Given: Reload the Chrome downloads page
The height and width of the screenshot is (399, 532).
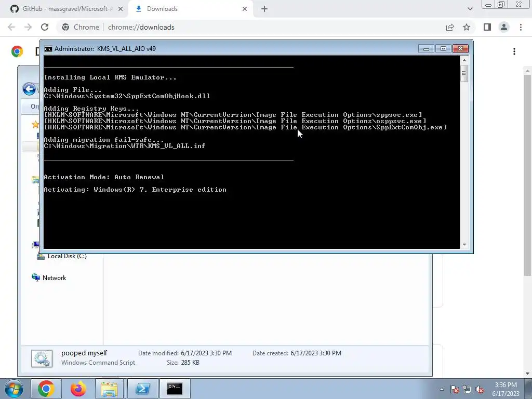Looking at the screenshot, I should click(x=45, y=27).
